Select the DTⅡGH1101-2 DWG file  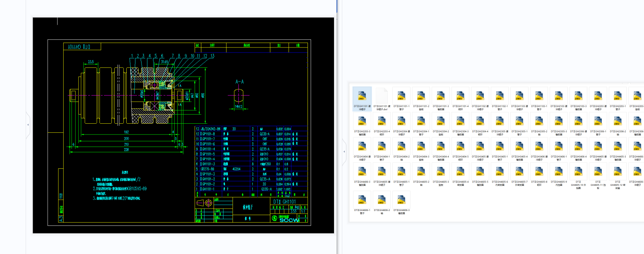pyautogui.click(x=421, y=99)
